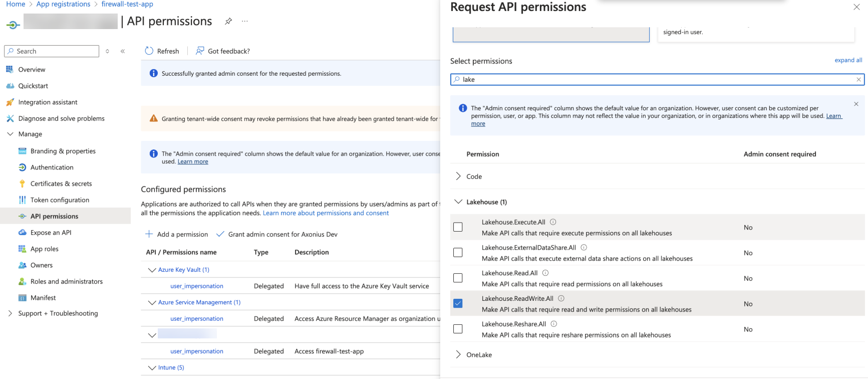Click info icon beside Lakehouse.Read.All
The height and width of the screenshot is (379, 868).
pos(545,273)
